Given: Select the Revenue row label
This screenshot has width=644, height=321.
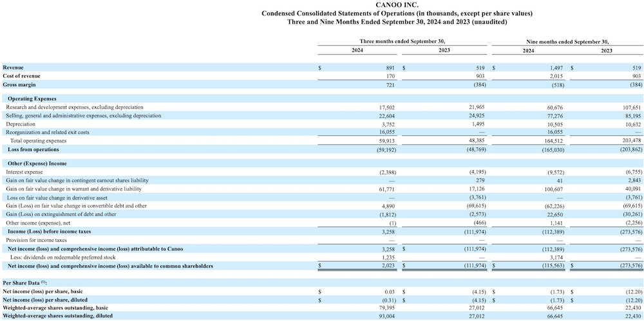Looking at the screenshot, I should tap(14, 68).
